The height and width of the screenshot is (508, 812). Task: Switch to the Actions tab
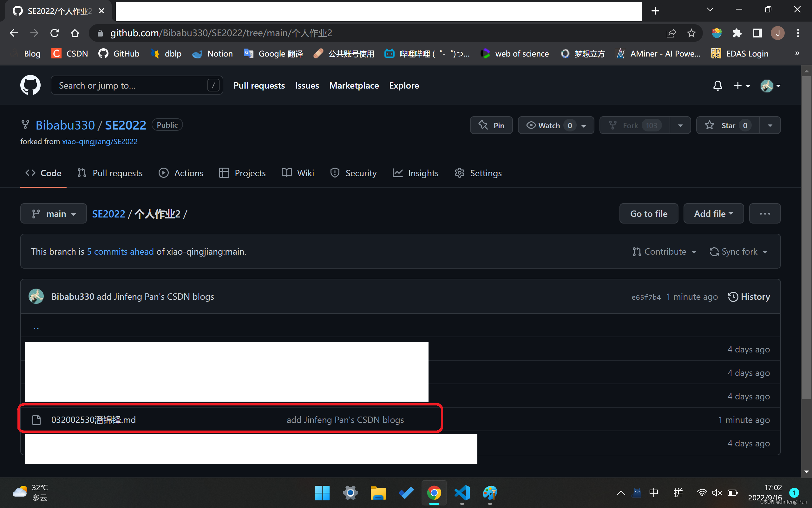pos(181,173)
